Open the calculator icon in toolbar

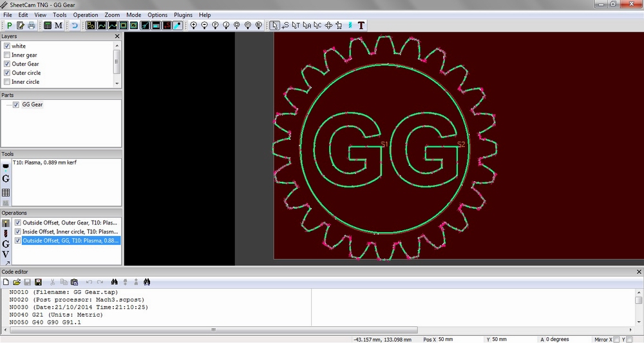click(x=48, y=26)
